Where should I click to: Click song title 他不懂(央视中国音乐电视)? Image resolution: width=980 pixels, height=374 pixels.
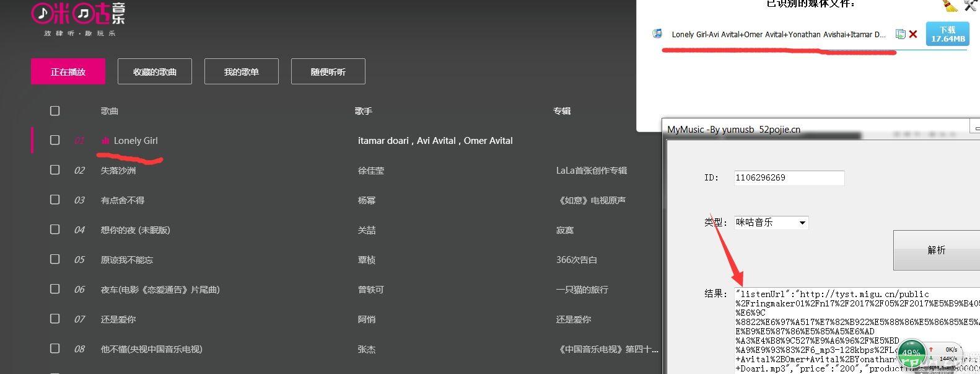point(152,349)
